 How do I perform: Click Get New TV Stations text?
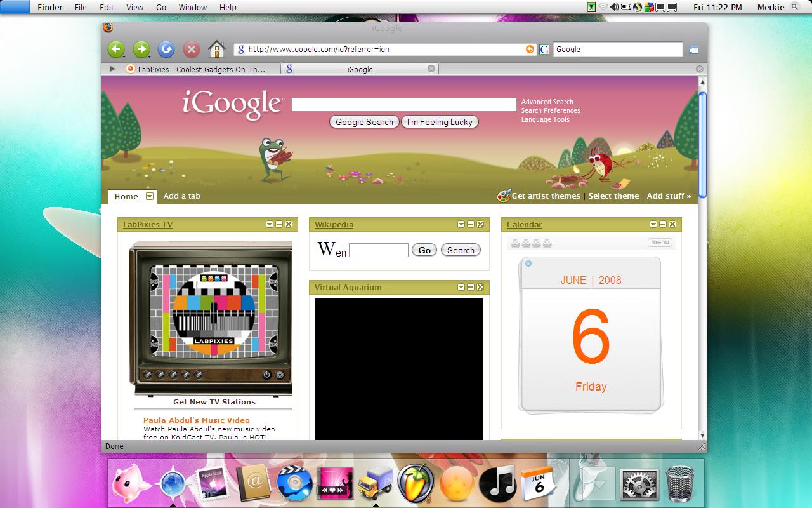pos(214,402)
